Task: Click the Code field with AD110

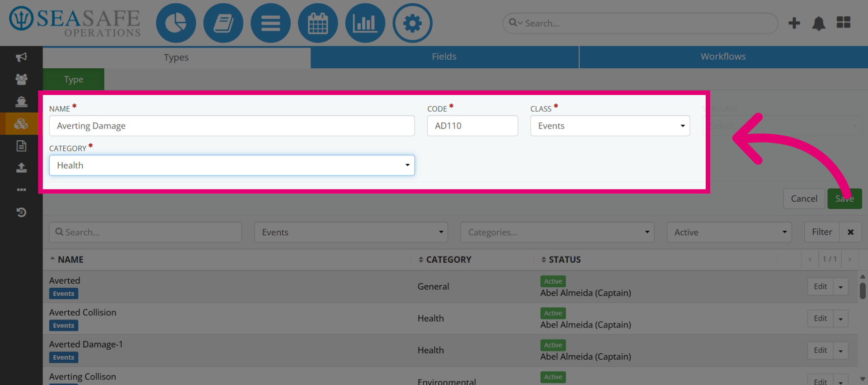Action: 472,126
